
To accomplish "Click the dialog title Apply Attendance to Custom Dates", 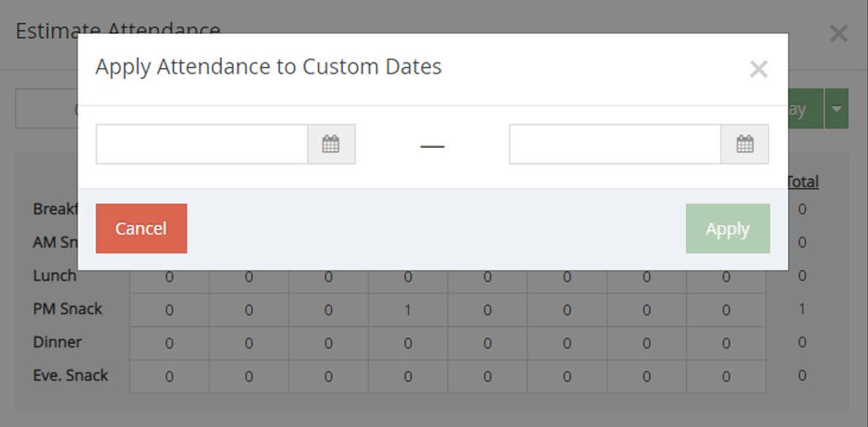I will pos(268,67).
